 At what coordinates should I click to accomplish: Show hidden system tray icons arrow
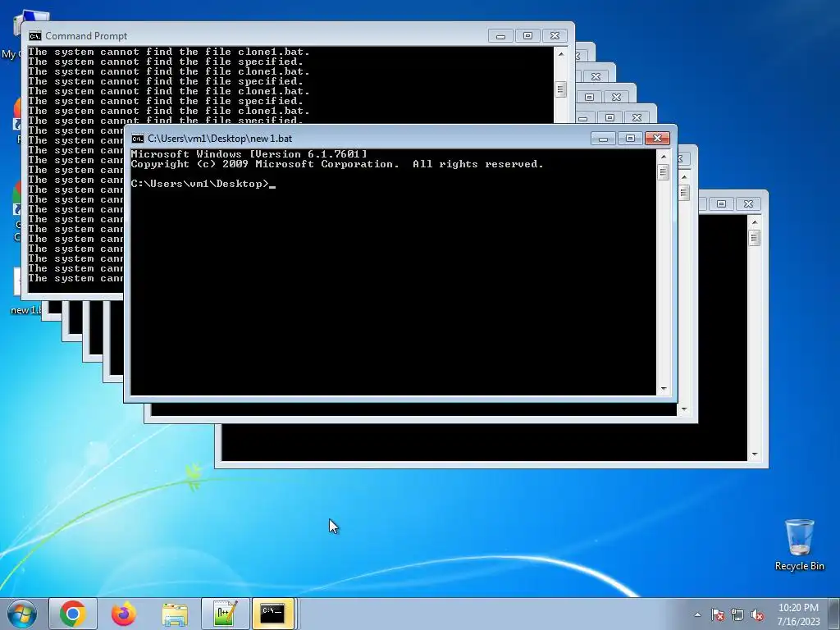point(697,614)
